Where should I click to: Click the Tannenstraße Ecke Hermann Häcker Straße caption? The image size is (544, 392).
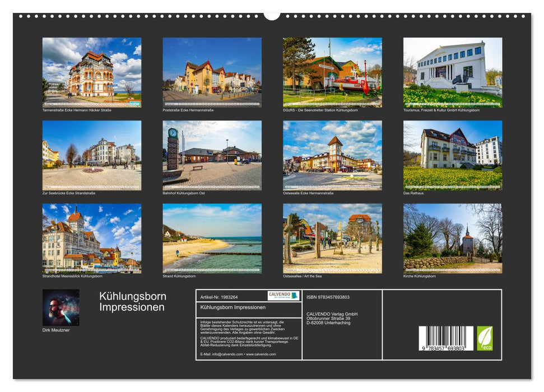pyautogui.click(x=76, y=110)
